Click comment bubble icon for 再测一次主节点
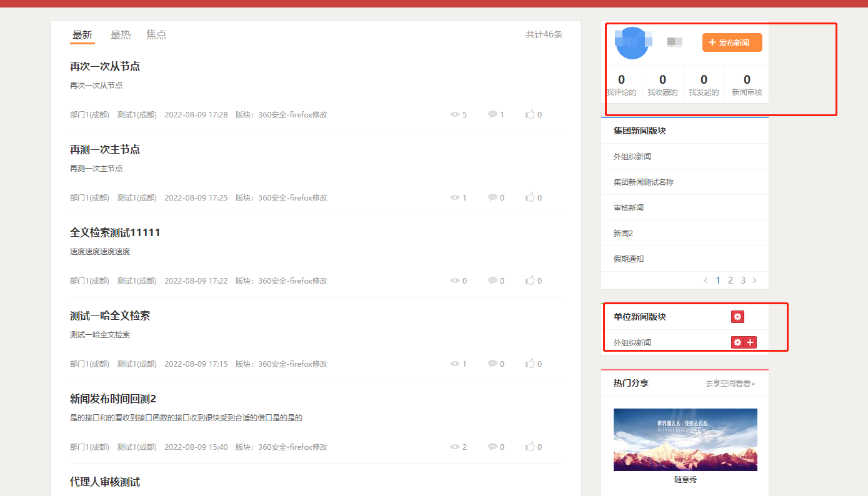 click(492, 197)
